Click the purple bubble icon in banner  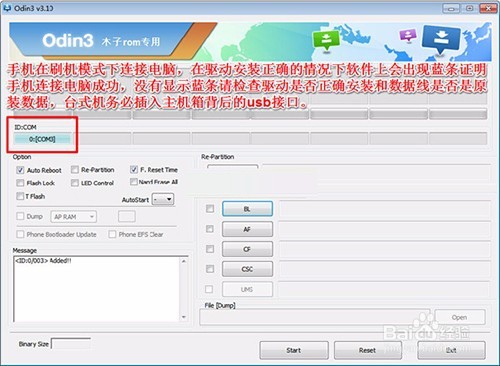(x=408, y=35)
